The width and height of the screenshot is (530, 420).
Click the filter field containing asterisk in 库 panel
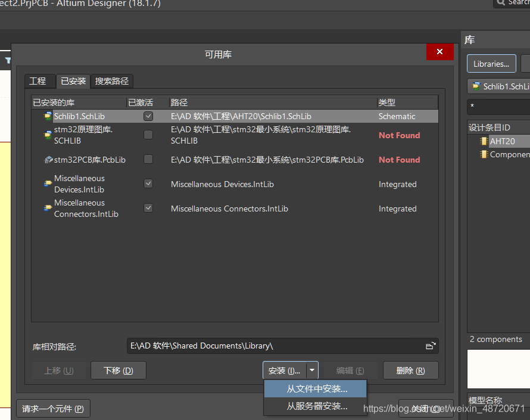coord(498,107)
